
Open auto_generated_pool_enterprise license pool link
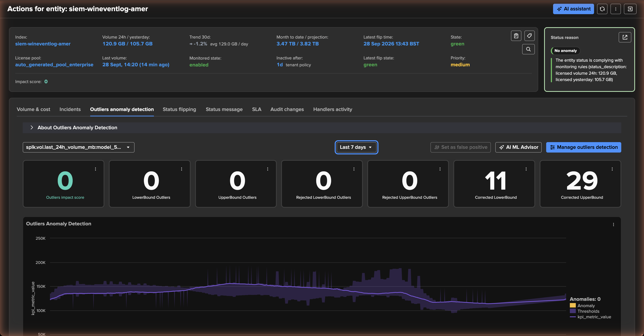point(54,65)
